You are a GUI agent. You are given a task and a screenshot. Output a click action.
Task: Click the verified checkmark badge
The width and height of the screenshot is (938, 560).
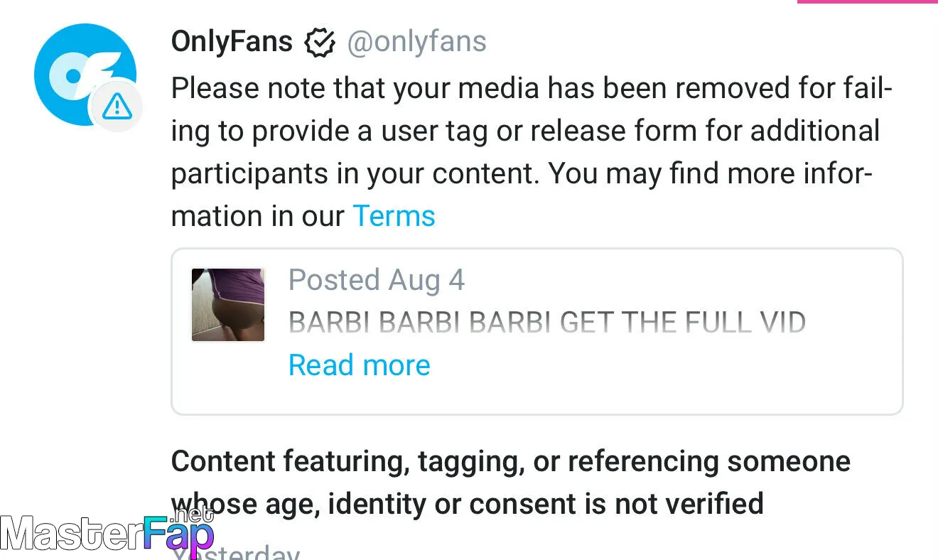tap(320, 43)
